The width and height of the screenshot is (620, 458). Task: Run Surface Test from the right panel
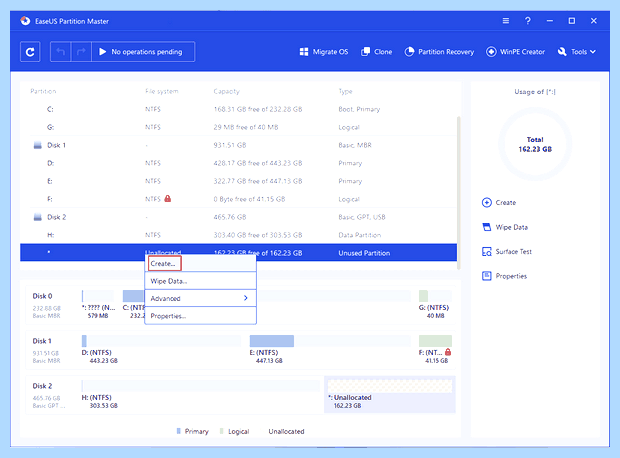(x=507, y=252)
